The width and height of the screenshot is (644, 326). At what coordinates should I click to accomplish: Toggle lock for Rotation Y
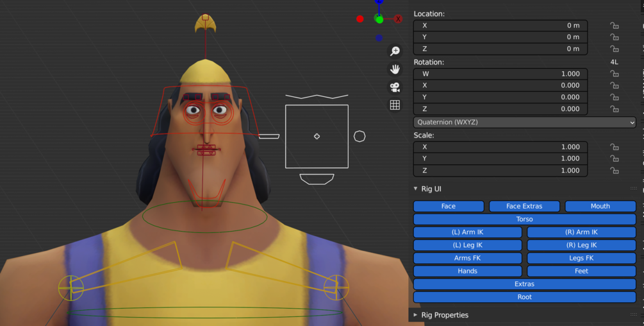(614, 97)
